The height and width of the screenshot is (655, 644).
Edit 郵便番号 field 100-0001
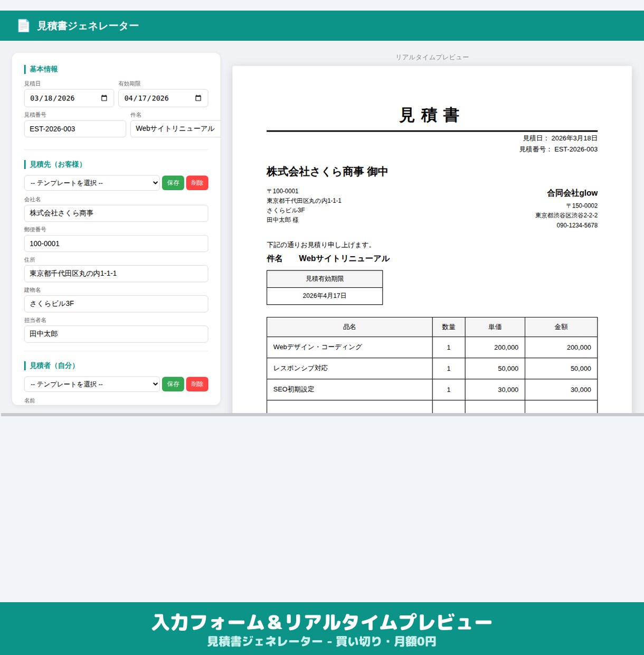[x=116, y=244]
